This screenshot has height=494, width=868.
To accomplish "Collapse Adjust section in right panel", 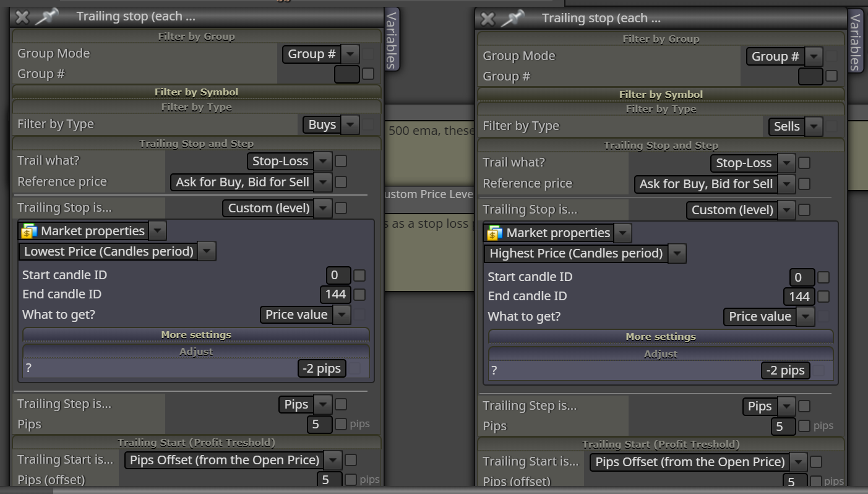I will point(661,354).
